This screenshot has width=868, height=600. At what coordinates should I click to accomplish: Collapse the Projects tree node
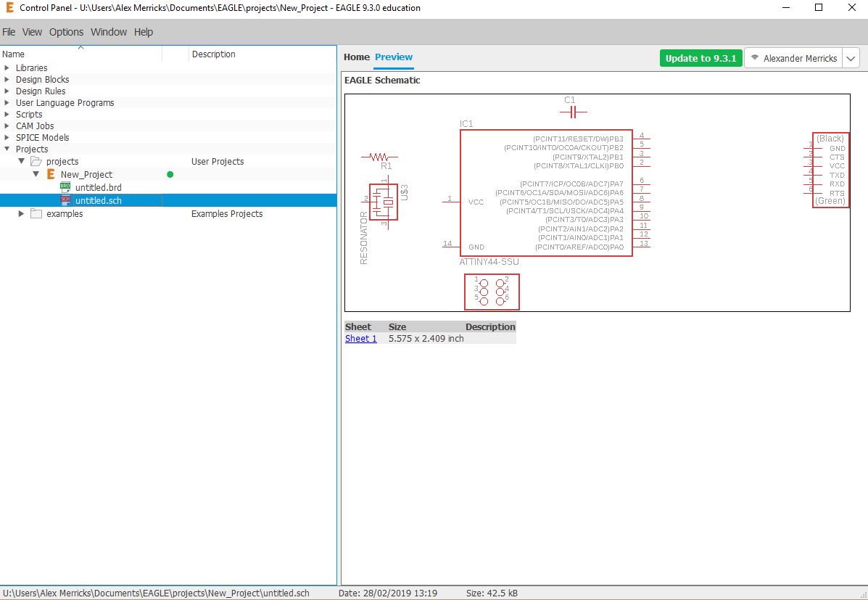tap(7, 149)
